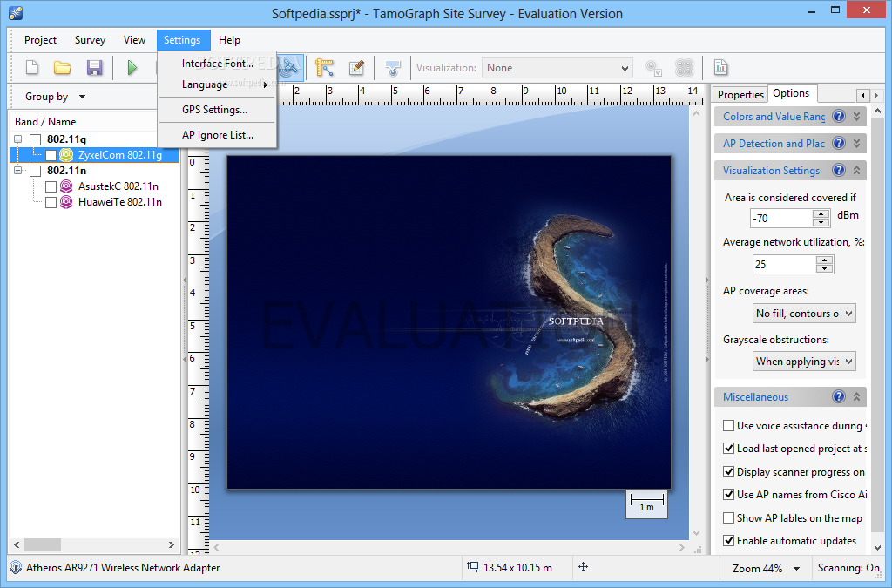
Task: Uncheck Load last opened project at startup
Action: [728, 448]
